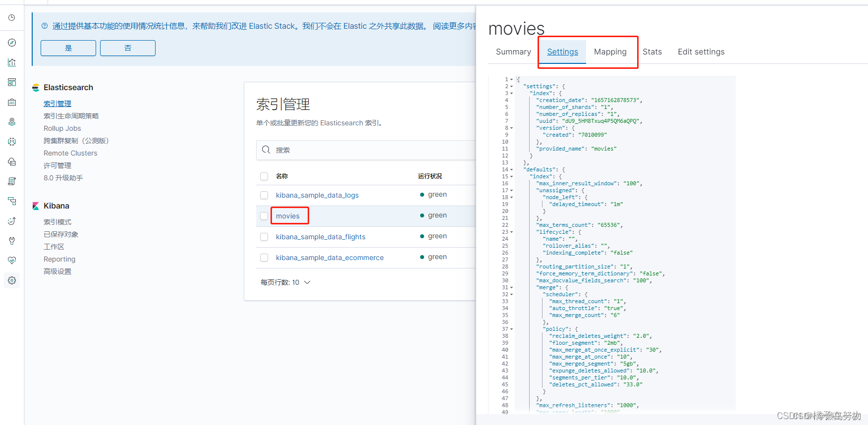Select Reporting under Kibana
This screenshot has height=425, width=868.
tap(59, 259)
